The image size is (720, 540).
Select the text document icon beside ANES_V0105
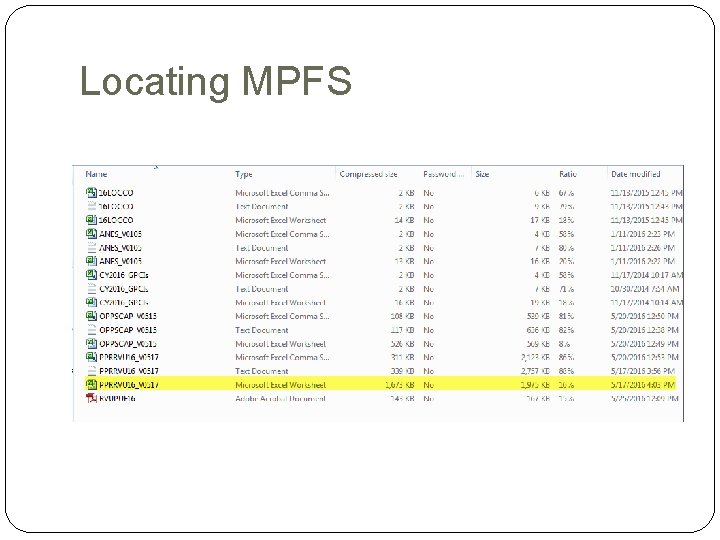(91, 248)
